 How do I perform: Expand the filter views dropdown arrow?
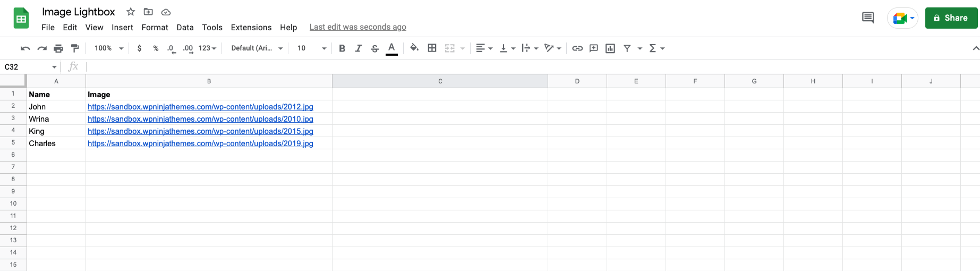(x=640, y=48)
